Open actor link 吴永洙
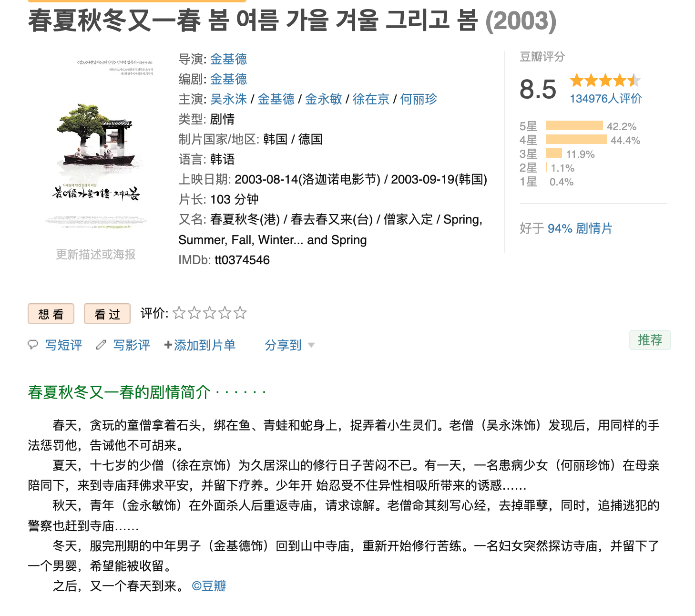This screenshot has width=695, height=616. 229,99
